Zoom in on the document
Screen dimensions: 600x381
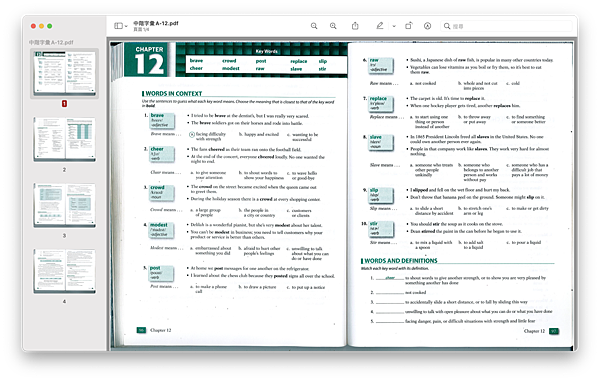tap(333, 26)
